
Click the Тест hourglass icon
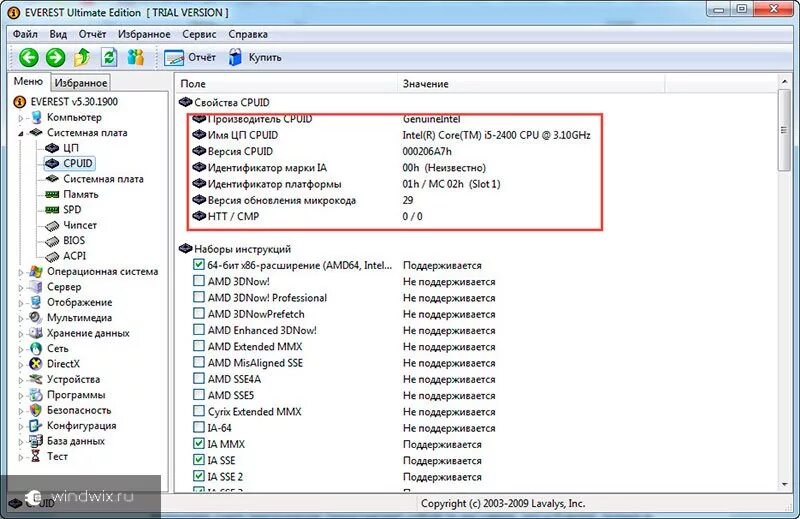tap(36, 456)
